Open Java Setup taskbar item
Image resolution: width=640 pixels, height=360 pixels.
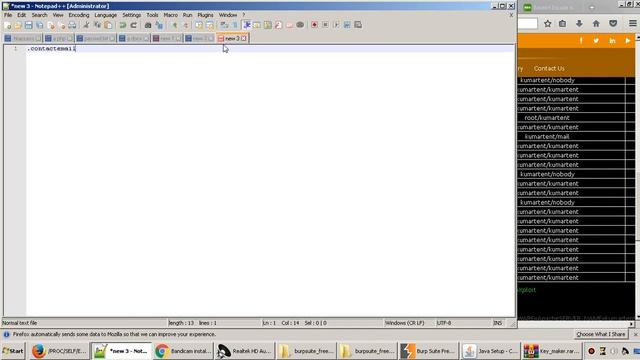(x=490, y=351)
